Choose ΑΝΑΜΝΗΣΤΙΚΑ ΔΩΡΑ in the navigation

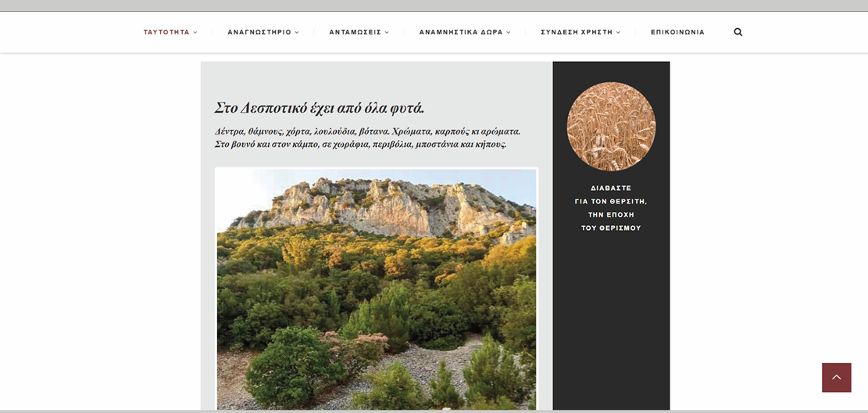461,32
